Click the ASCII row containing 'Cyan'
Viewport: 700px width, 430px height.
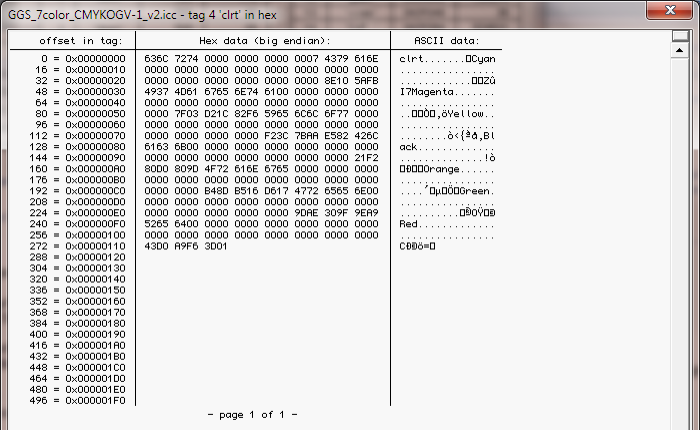point(447,59)
